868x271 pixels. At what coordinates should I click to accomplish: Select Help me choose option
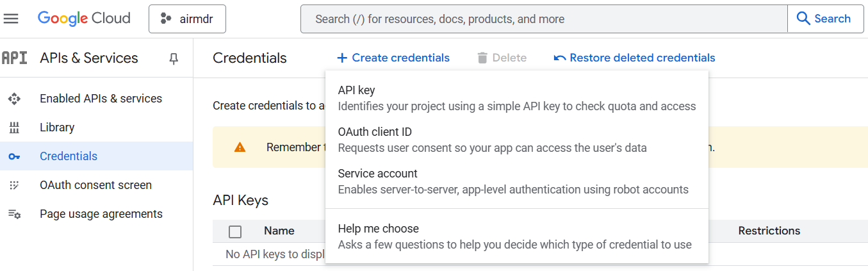(x=517, y=236)
